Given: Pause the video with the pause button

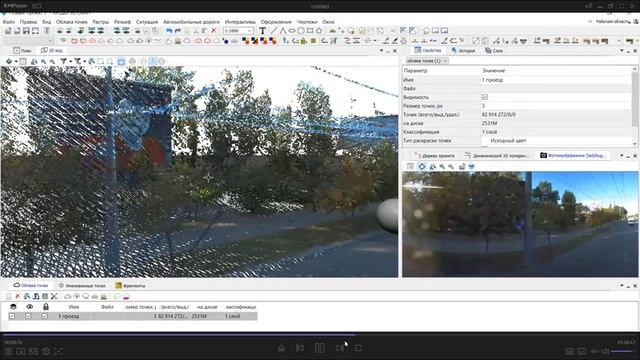Looking at the screenshot, I should pos(320,348).
